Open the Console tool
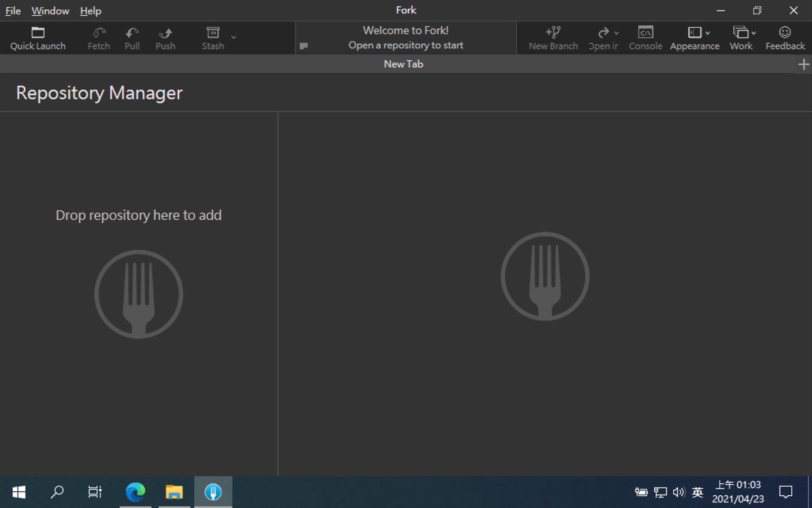This screenshot has height=508, width=812. point(645,38)
